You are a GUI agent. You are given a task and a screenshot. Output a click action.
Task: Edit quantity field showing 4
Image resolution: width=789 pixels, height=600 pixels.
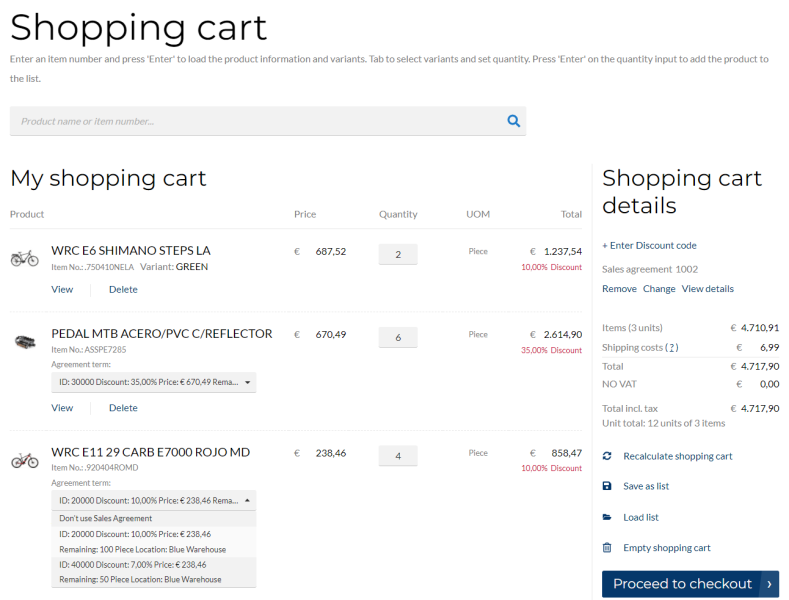398,456
